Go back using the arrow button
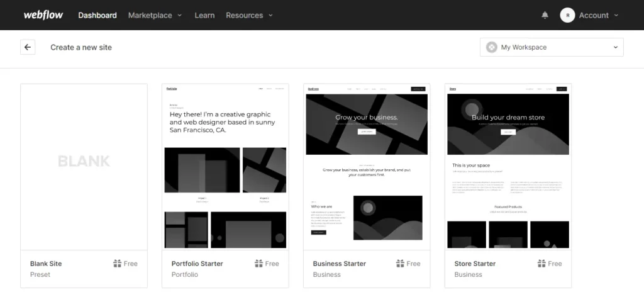Screen dimensions: 644x307 [x=28, y=47]
